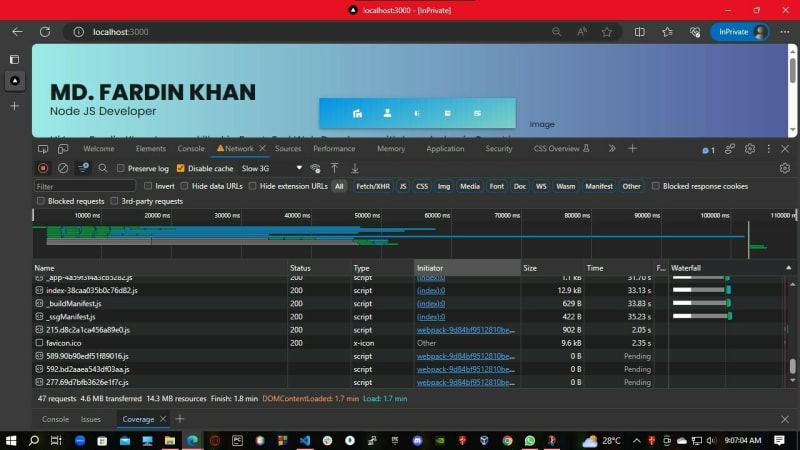Open (index):0 initiator for _buildManifest.js

[x=431, y=304]
